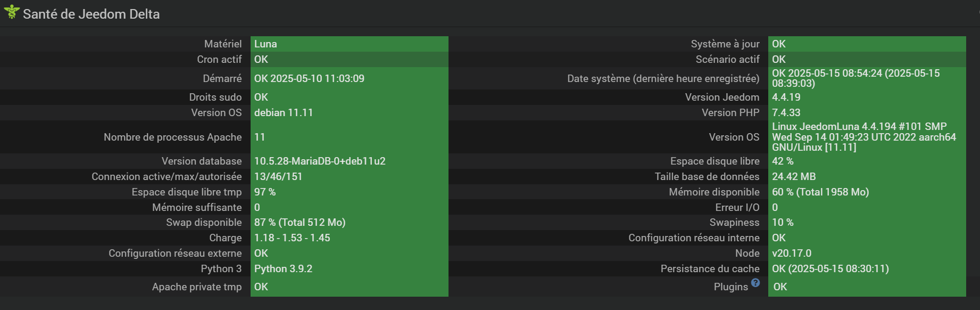Click the 'debian 11.11' value
Screen dimensions: 980x310
click(284, 112)
